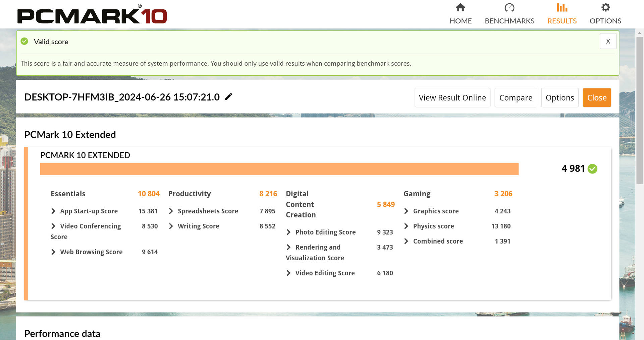644x340 pixels.
Task: Click the Combined score value 1 391
Action: (502, 241)
